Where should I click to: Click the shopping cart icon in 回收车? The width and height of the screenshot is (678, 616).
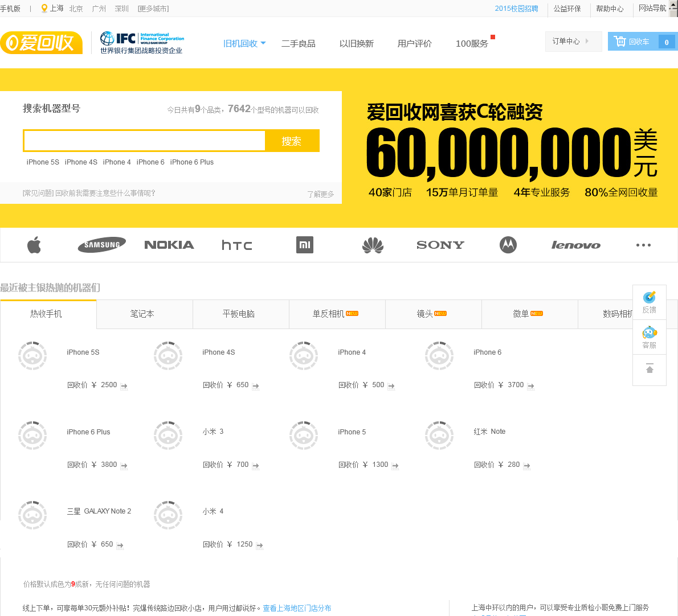click(620, 42)
